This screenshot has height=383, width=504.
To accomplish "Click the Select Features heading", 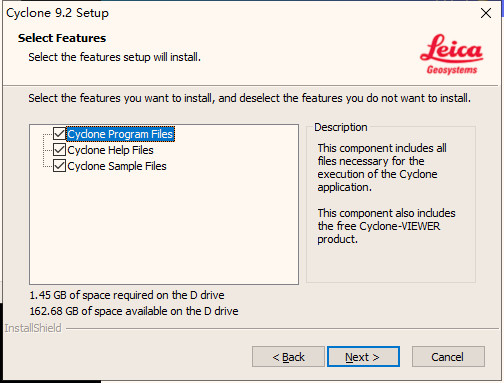I will click(x=62, y=38).
